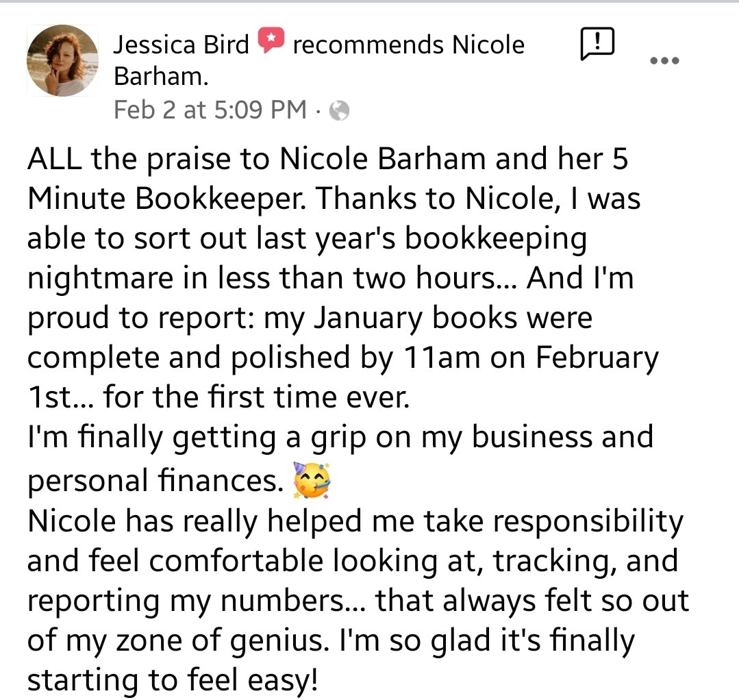Click the Jessica Bird name link
Viewport: 739px width, 700px height.
tap(181, 45)
